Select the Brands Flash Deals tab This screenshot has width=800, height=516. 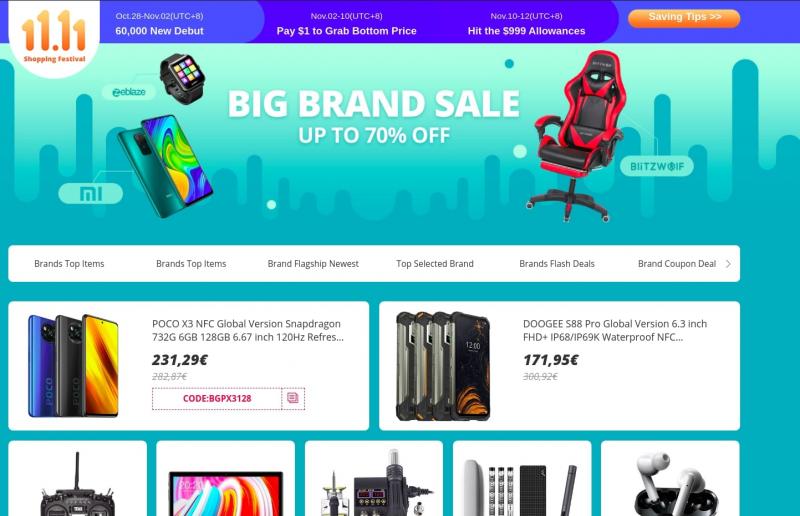pos(557,264)
